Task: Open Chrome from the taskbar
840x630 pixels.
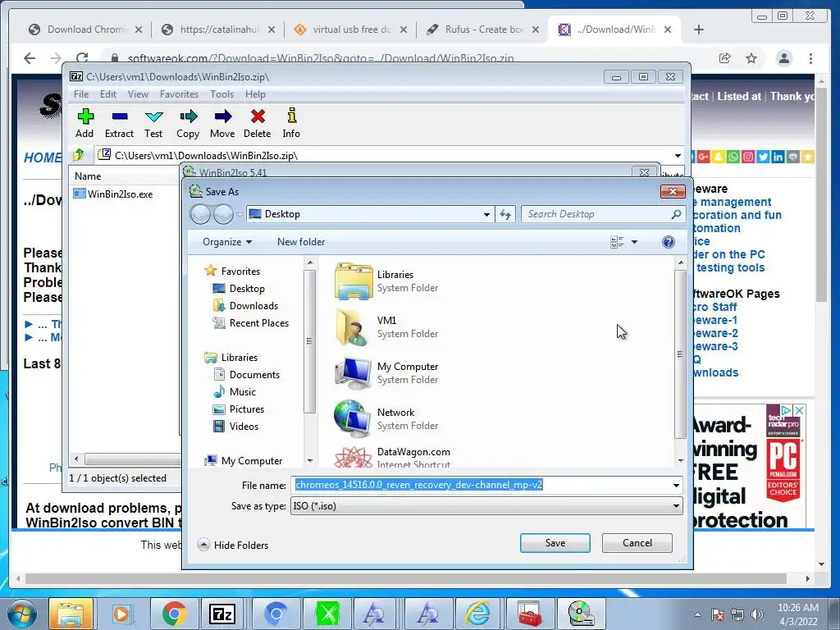Action: pos(174,614)
